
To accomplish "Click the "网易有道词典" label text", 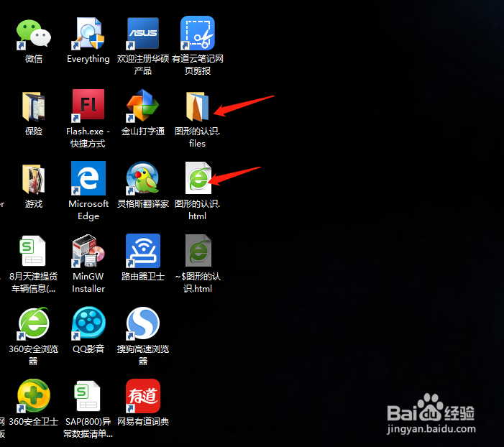I will coord(142,421).
